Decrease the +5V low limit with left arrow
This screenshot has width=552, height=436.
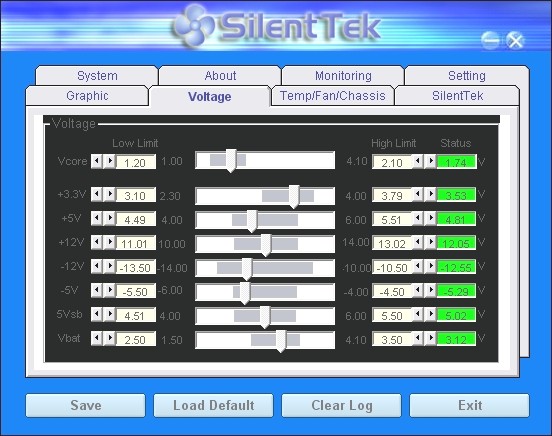[x=97, y=218]
